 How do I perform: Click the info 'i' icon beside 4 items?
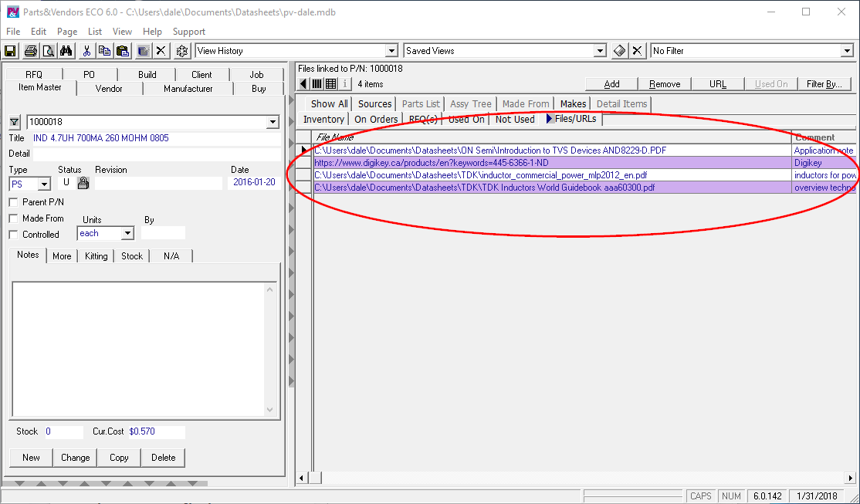[344, 84]
